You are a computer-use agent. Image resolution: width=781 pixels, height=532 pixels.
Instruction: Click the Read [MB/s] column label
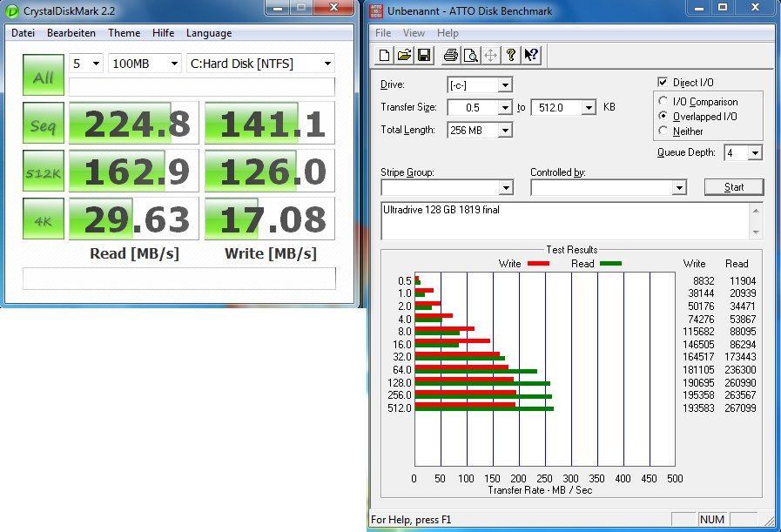134,253
